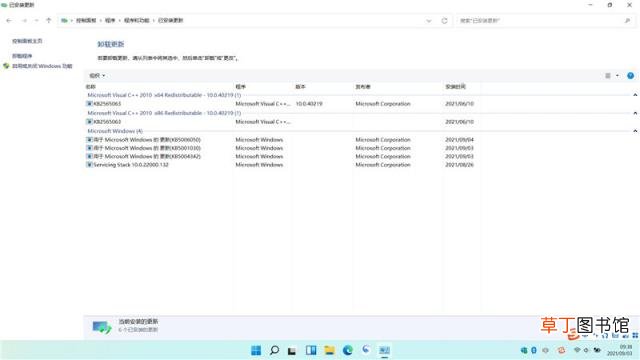The image size is (640, 360).
Task: Open the 组织 dropdown menu
Action: click(x=97, y=76)
